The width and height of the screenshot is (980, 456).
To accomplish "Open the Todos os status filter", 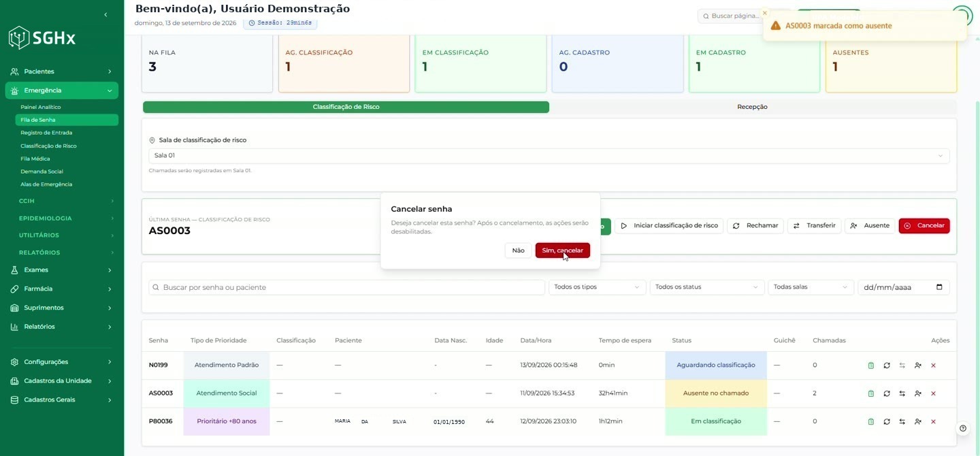I will click(707, 287).
